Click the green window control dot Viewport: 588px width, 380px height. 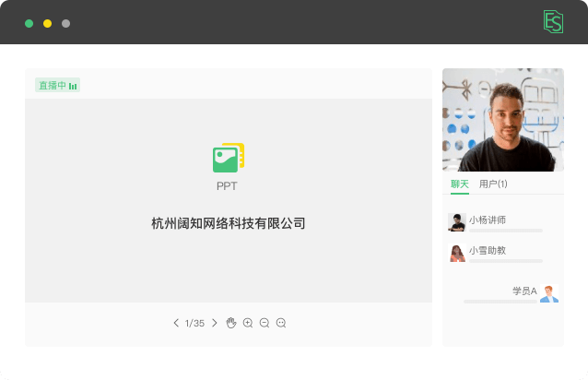(x=29, y=24)
